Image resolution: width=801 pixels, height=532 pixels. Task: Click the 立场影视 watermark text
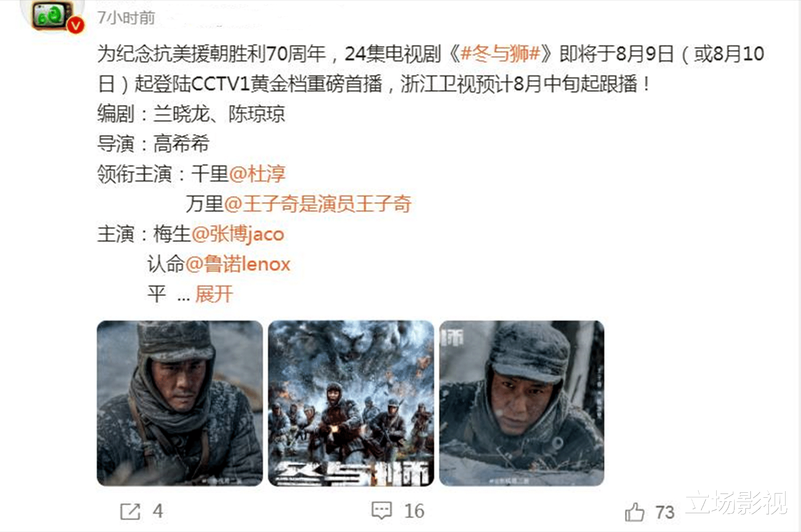[x=736, y=502]
